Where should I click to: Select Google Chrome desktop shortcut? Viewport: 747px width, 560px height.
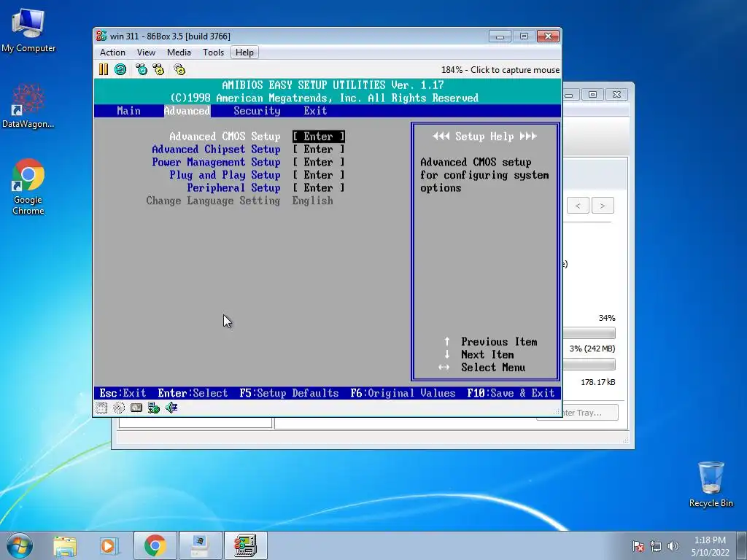tap(28, 187)
